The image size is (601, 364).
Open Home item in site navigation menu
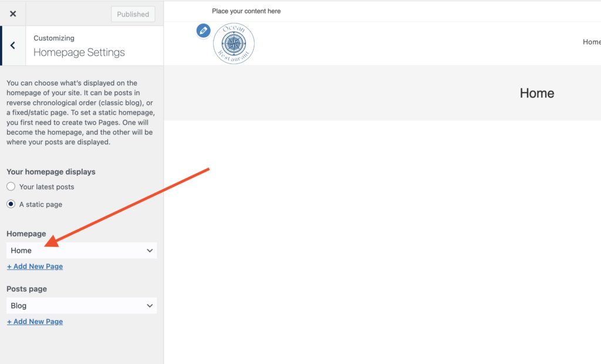[x=591, y=42]
